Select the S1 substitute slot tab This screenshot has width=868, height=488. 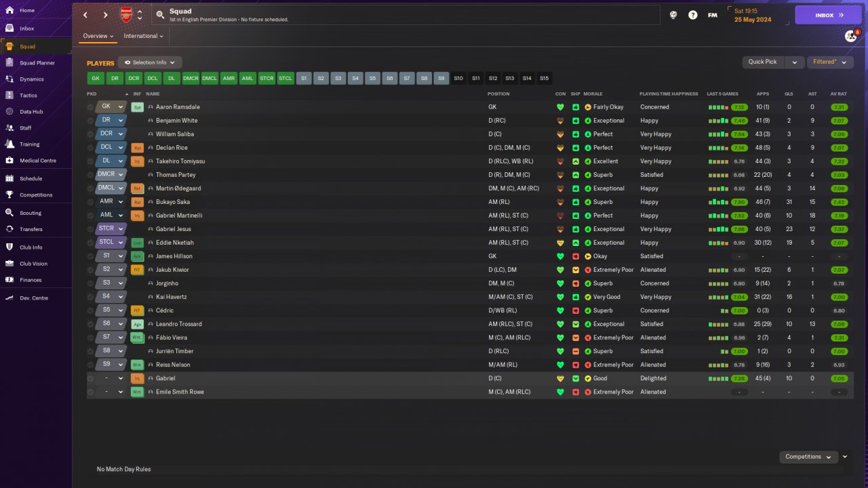click(x=304, y=79)
